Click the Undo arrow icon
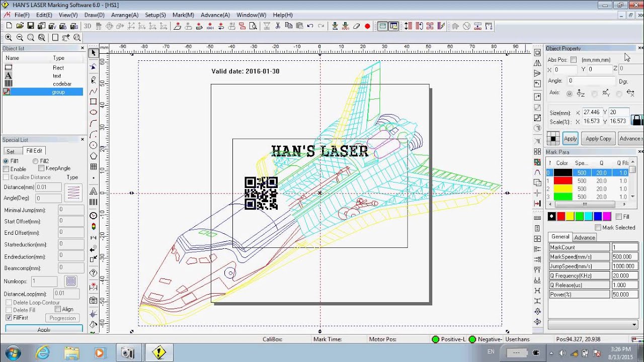The image size is (644, 362). coord(310,26)
